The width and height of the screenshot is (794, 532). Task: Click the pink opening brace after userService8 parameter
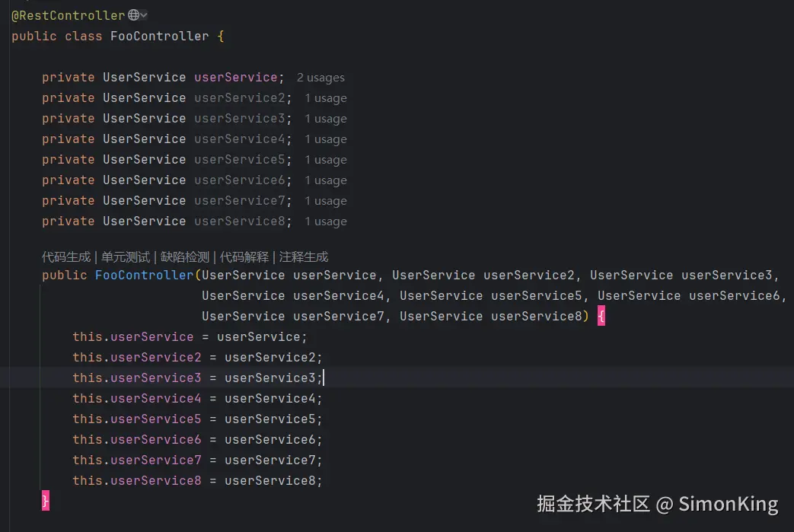click(601, 317)
